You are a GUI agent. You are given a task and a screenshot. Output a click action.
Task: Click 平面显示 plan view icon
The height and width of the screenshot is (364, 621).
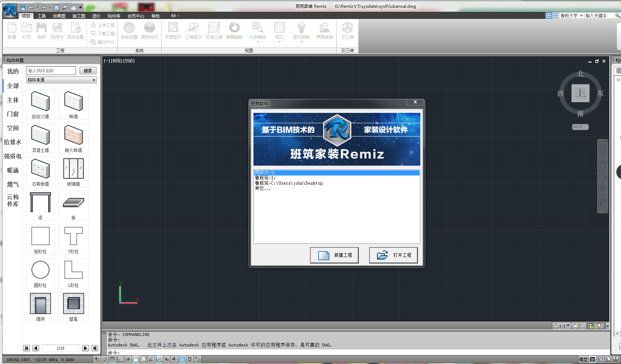pos(173,31)
